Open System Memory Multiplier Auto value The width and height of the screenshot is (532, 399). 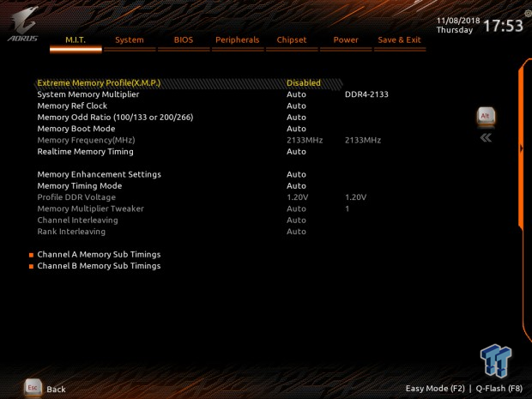(x=296, y=94)
